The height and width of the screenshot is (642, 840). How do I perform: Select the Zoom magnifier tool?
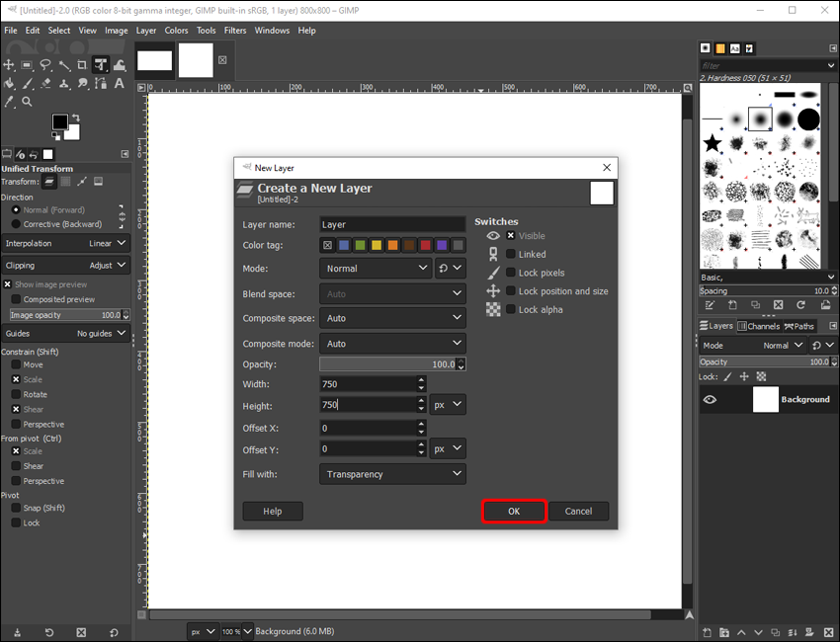point(27,102)
